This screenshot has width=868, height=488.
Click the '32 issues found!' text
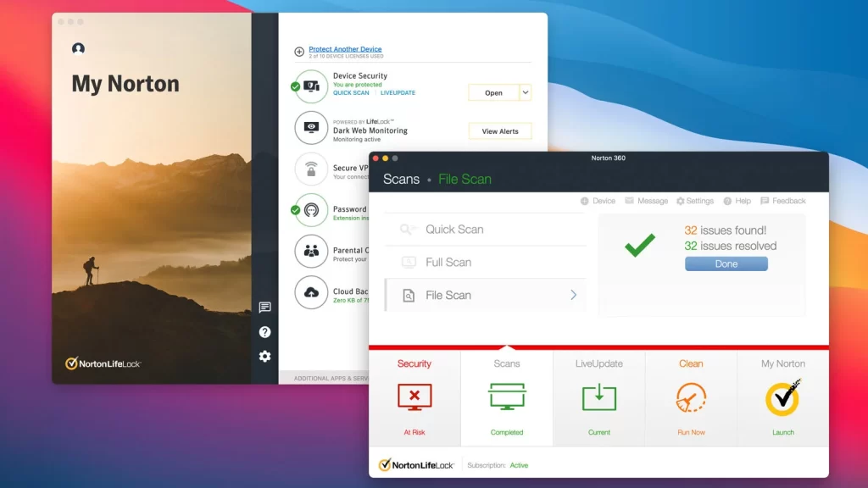coord(726,230)
